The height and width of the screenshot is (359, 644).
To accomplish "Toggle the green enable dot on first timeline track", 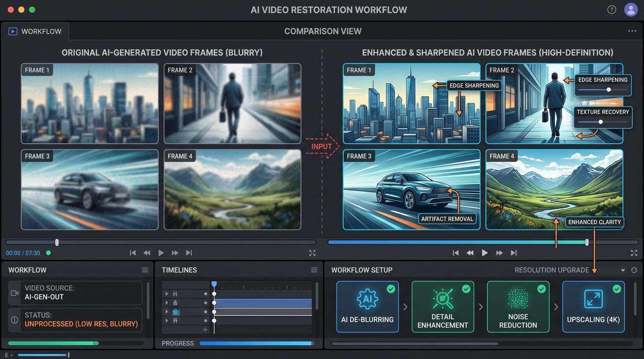I will coord(206,294).
